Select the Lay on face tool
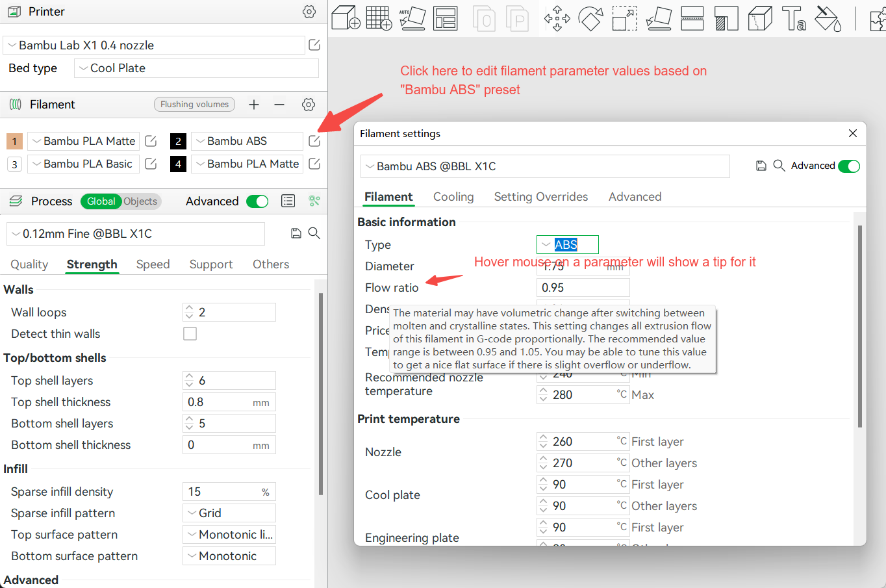 coord(659,18)
